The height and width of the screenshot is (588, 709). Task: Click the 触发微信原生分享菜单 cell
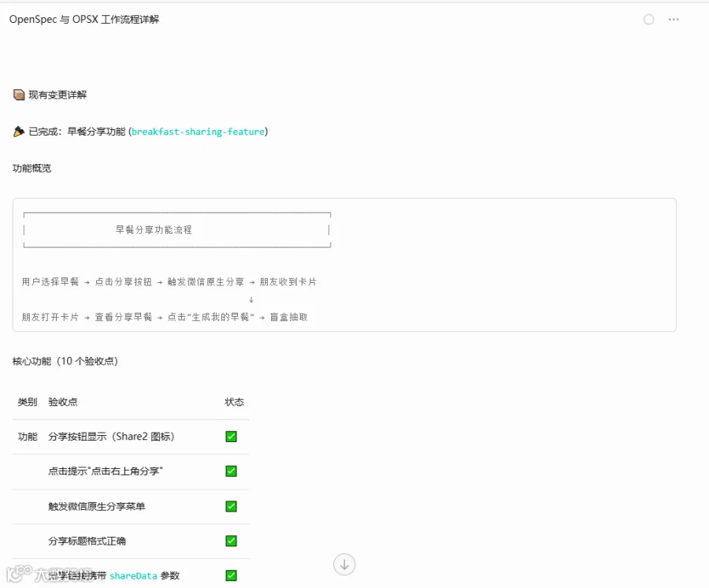click(97, 506)
